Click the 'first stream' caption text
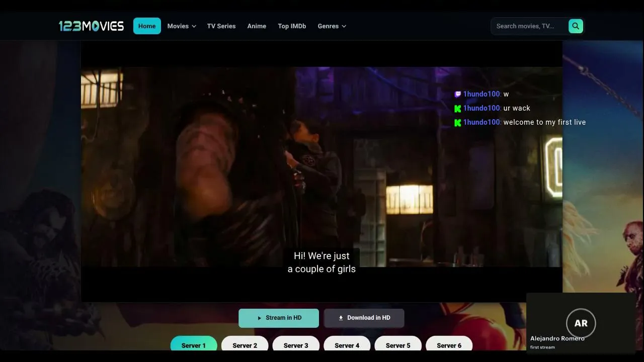Image resolution: width=644 pixels, height=362 pixels. pos(542,347)
